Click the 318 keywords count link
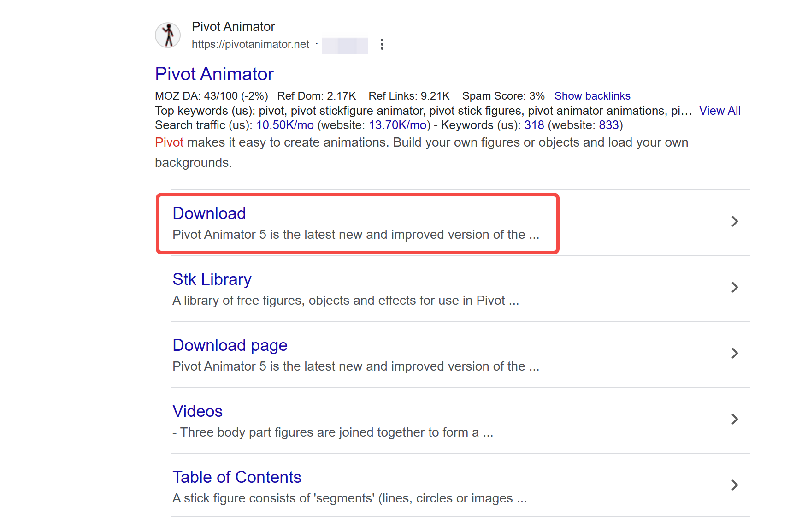This screenshot has width=802, height=532. tap(533, 125)
